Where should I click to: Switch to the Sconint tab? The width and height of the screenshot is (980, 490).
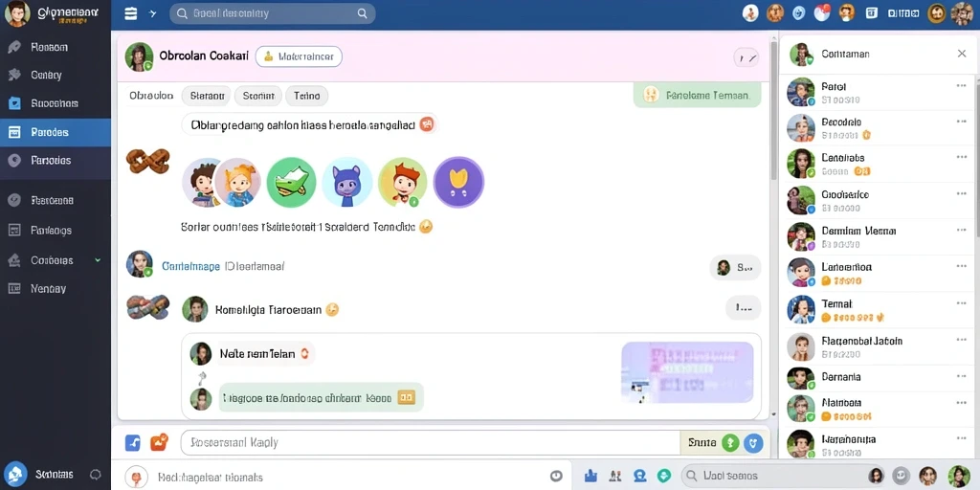(258, 96)
